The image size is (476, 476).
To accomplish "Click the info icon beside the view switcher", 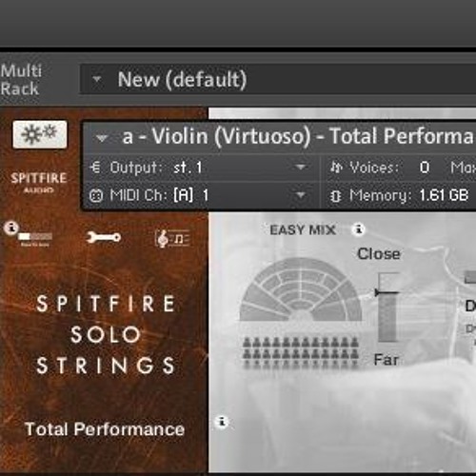I will 11,228.
